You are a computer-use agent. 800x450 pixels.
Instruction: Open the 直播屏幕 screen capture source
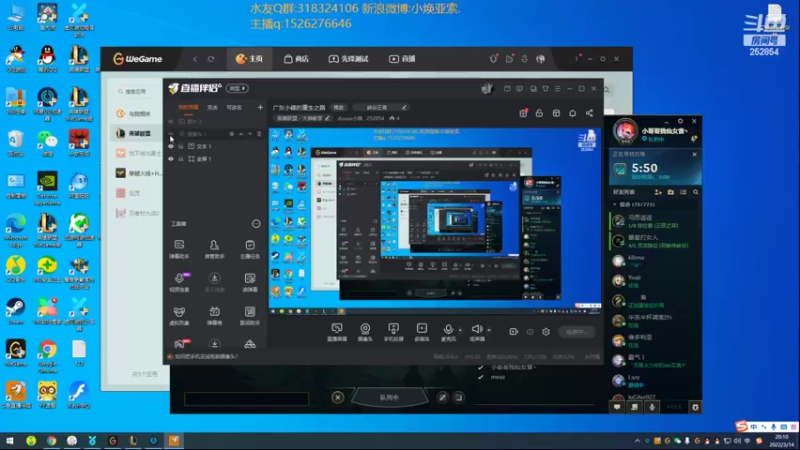(337, 332)
